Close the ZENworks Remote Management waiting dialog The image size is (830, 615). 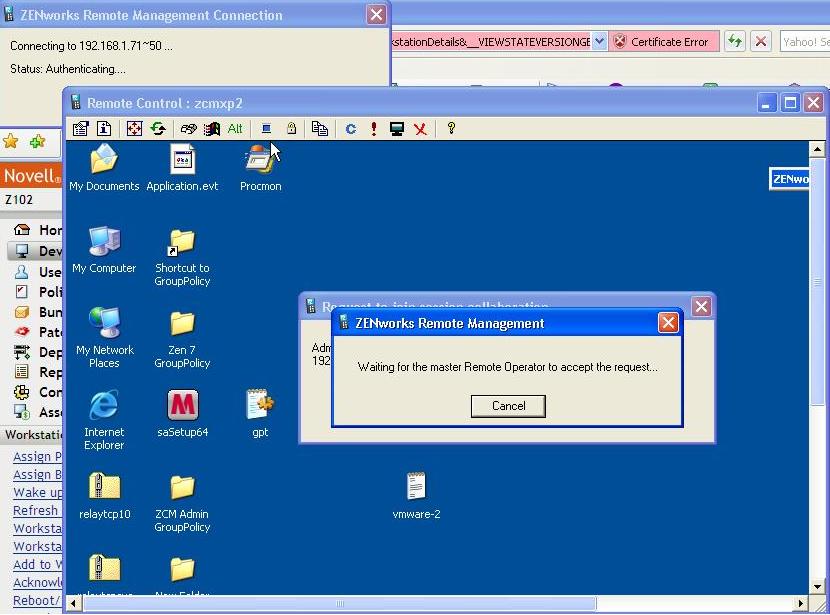point(668,322)
